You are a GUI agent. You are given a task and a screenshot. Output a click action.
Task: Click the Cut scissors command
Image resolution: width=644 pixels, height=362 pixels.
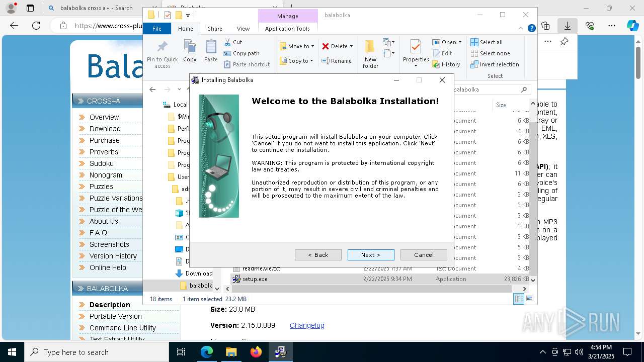(x=233, y=42)
